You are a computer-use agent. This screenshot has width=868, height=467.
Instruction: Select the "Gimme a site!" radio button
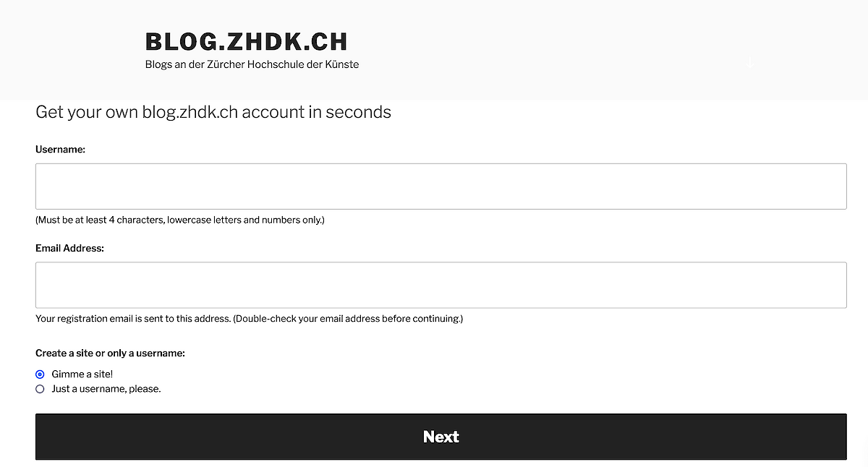(40, 374)
